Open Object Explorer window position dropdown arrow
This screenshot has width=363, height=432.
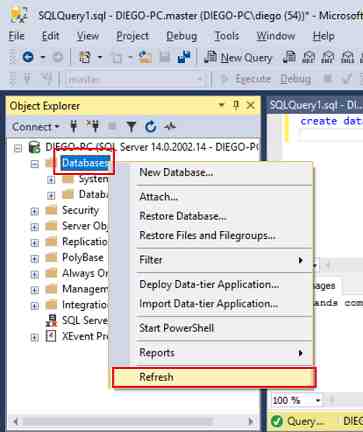click(x=221, y=105)
